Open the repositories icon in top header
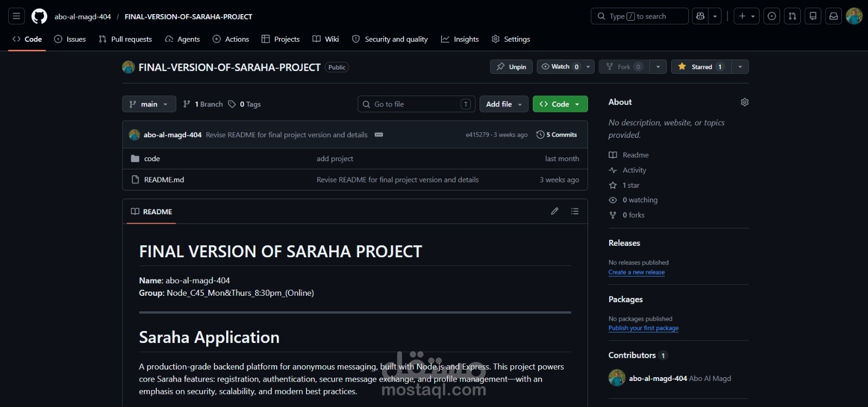 (813, 16)
